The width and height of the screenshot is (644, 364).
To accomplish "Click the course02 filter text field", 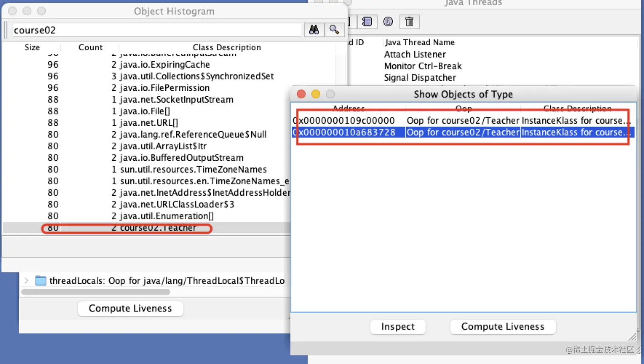I will (157, 30).
